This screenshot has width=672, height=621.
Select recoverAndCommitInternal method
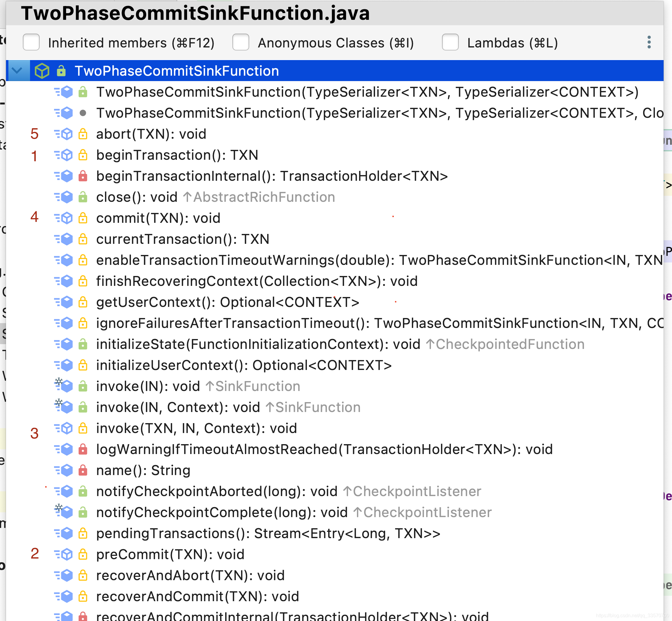[x=292, y=616]
